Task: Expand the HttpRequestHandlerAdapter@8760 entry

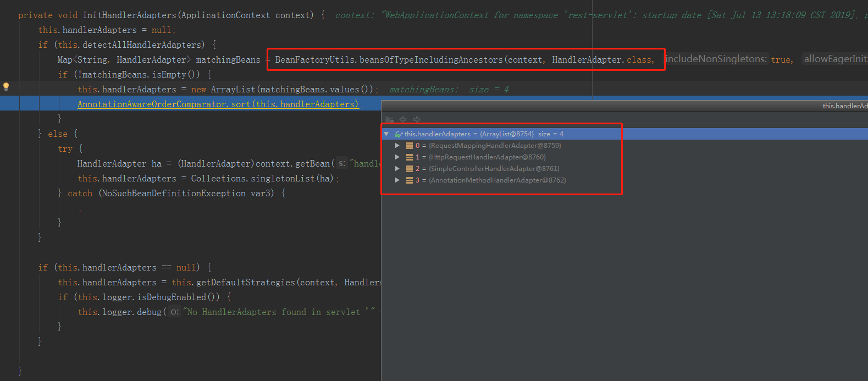Action: point(397,157)
